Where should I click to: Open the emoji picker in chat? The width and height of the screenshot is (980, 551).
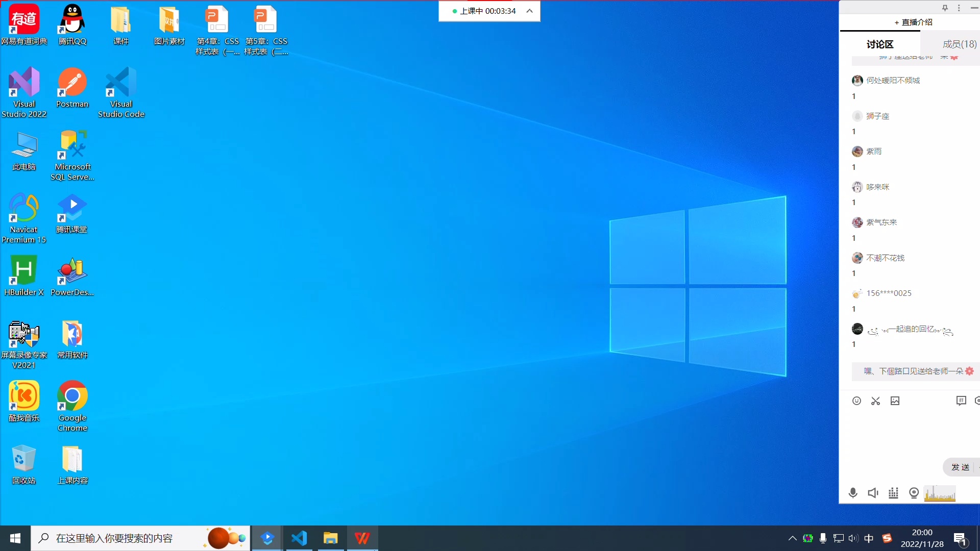pyautogui.click(x=856, y=401)
